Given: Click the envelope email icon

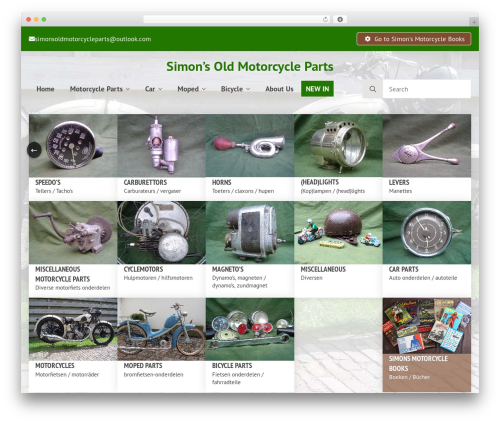Looking at the screenshot, I should coord(32,39).
